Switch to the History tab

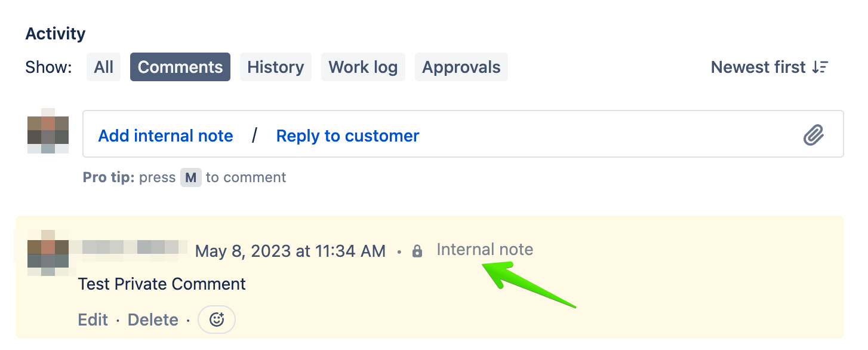275,67
